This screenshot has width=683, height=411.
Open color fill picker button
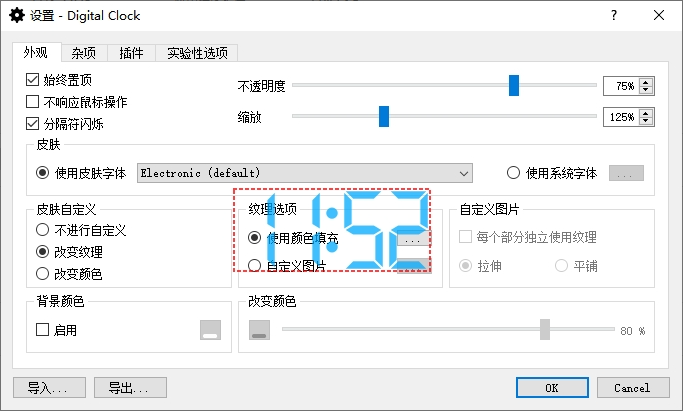[x=413, y=239]
